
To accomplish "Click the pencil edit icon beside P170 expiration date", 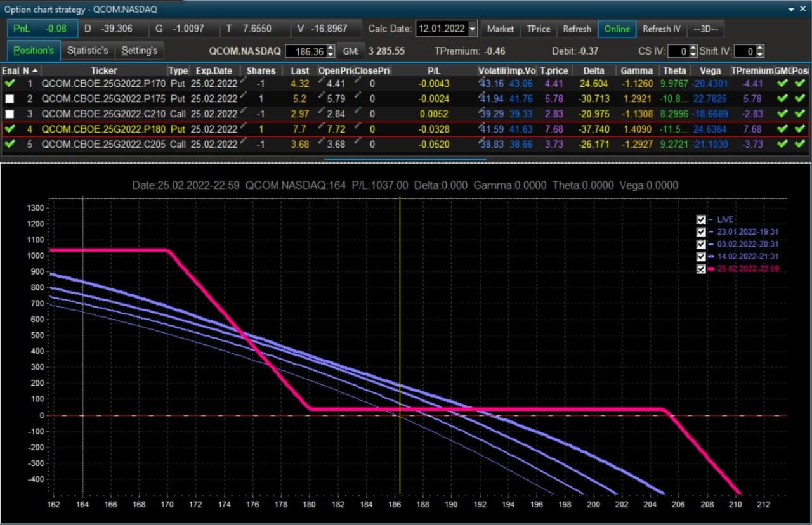I will (x=242, y=82).
